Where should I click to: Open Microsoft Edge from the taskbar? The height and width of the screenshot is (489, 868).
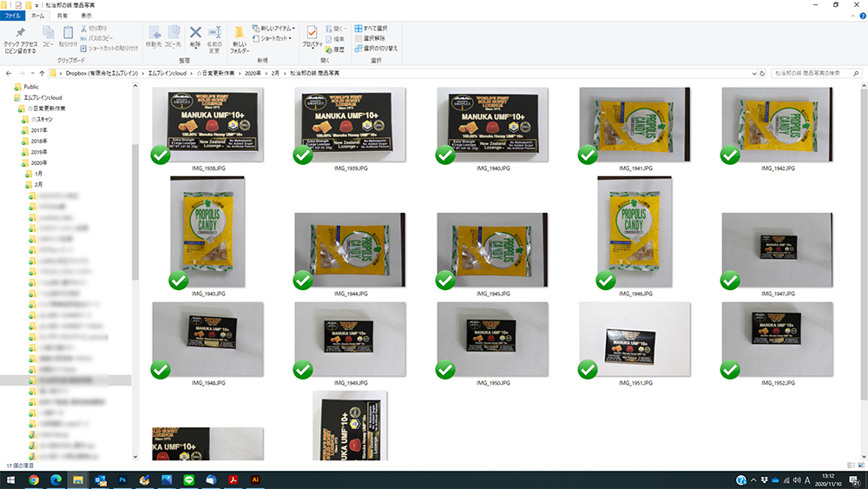click(x=56, y=480)
